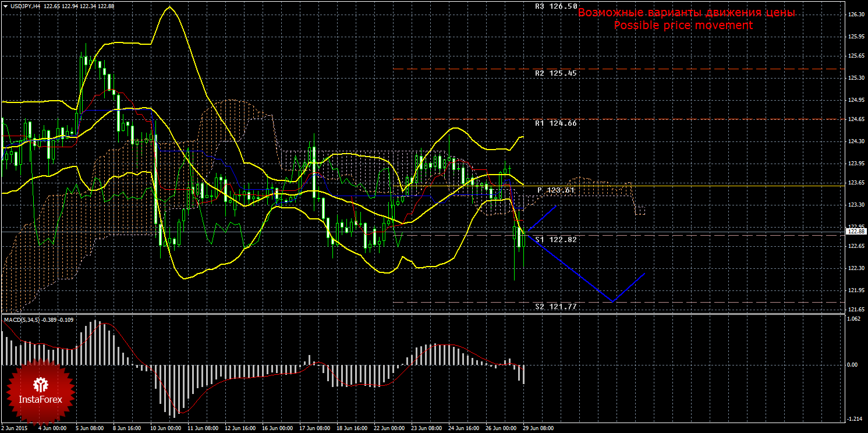Screen dimensions: 868x433
Task: Click the dropdown triangle beside USDJPY,H4
Action: tap(5, 6)
